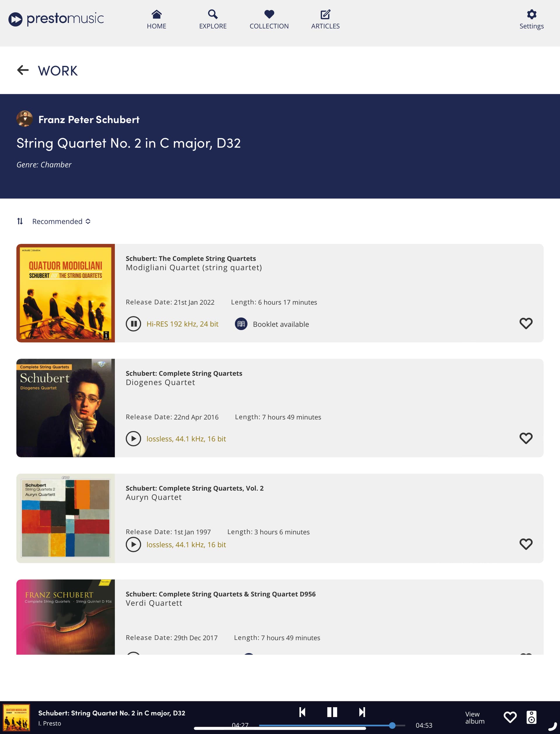Click the Presto Music logo
Screen dimensions: 560x734
(56, 19)
